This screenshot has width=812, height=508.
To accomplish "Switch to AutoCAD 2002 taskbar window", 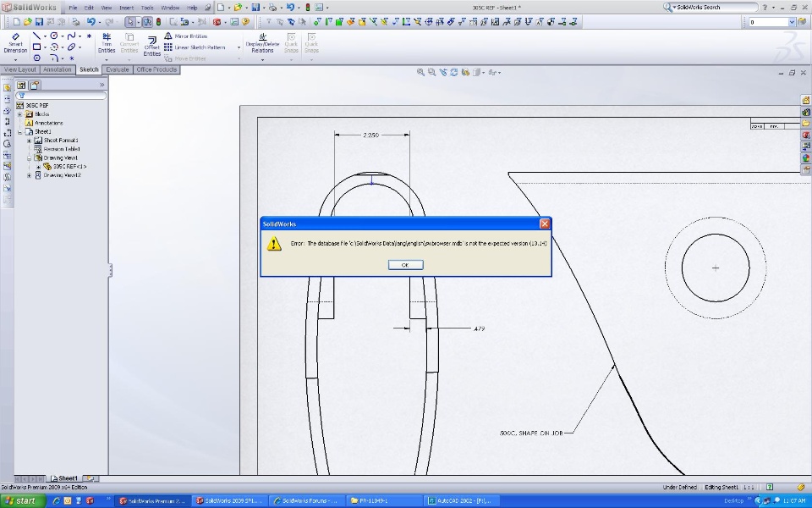I will tap(462, 500).
